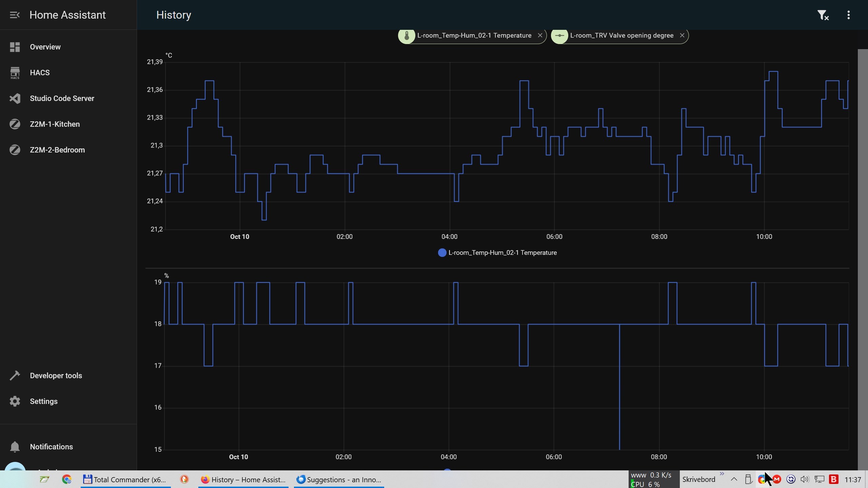The height and width of the screenshot is (488, 868).
Task: Expand hidden system tray icons chevron
Action: click(x=734, y=480)
